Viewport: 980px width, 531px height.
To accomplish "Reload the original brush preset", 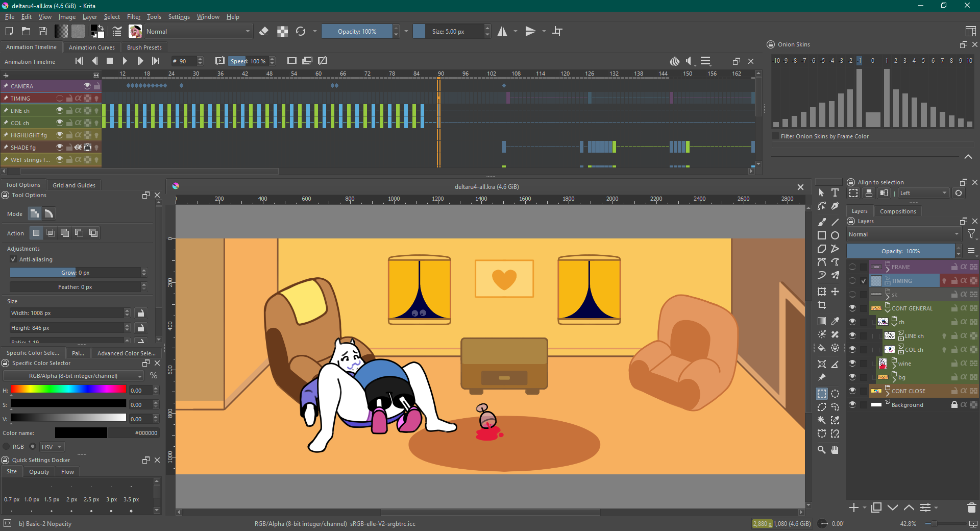I will click(301, 32).
